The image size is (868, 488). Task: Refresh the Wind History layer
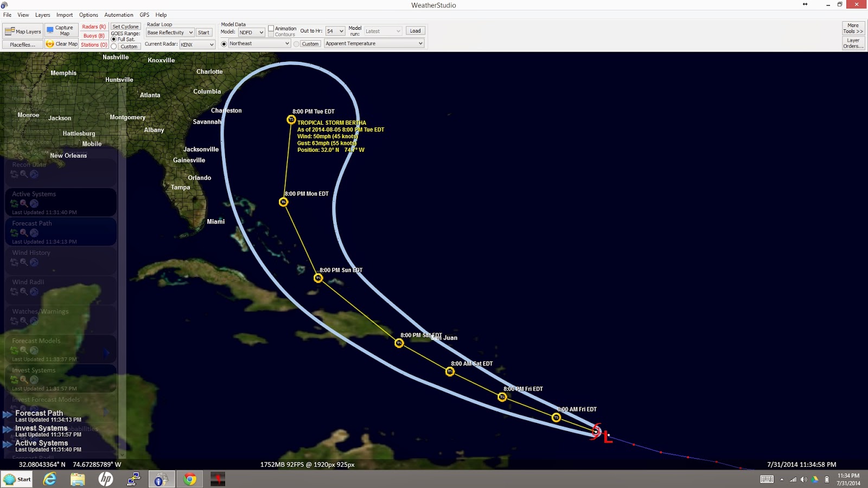(x=15, y=262)
